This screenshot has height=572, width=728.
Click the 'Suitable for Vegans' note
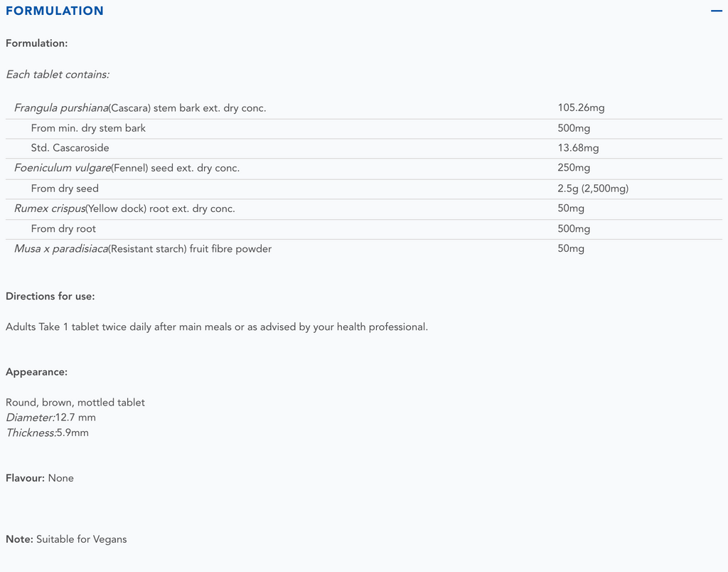(x=81, y=539)
